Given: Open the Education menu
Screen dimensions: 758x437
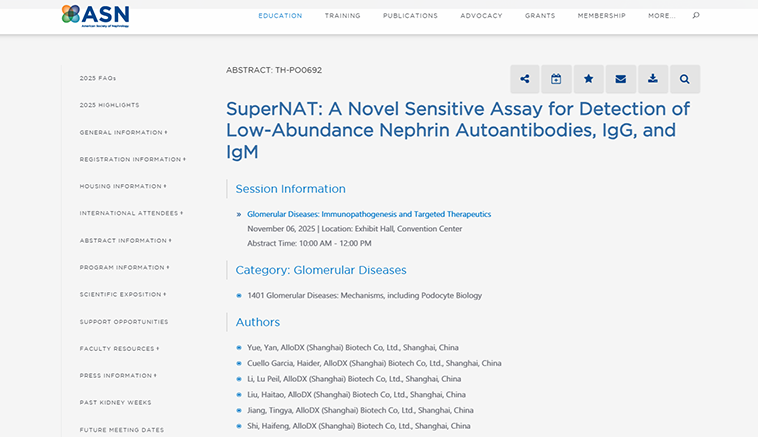Looking at the screenshot, I should coord(280,16).
